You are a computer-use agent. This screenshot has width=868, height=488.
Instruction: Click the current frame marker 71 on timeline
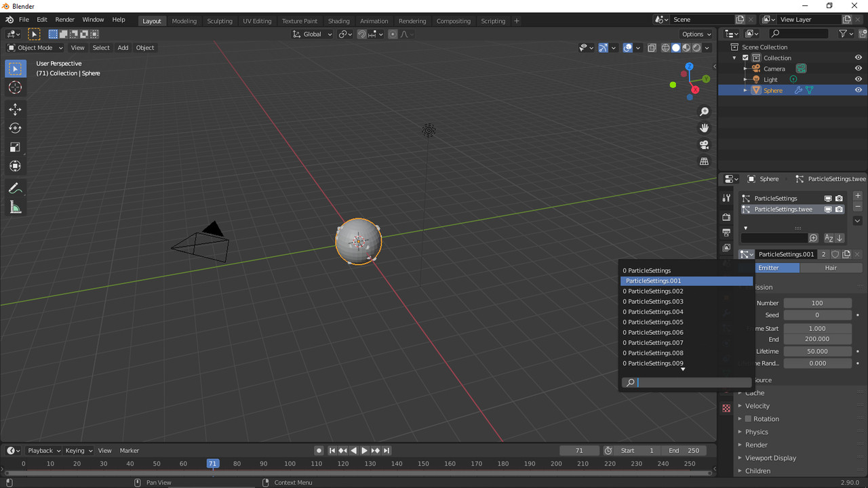click(x=213, y=464)
